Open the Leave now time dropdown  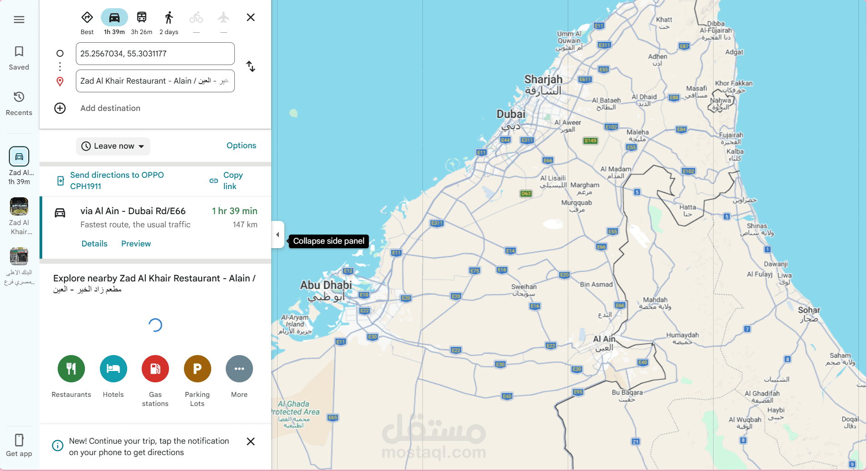tap(113, 146)
